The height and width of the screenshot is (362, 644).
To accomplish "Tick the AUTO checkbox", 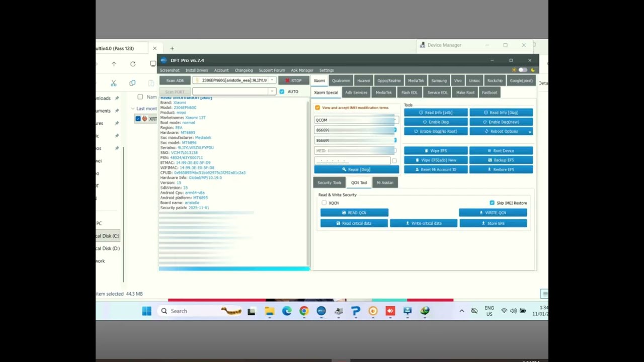I will point(282,92).
